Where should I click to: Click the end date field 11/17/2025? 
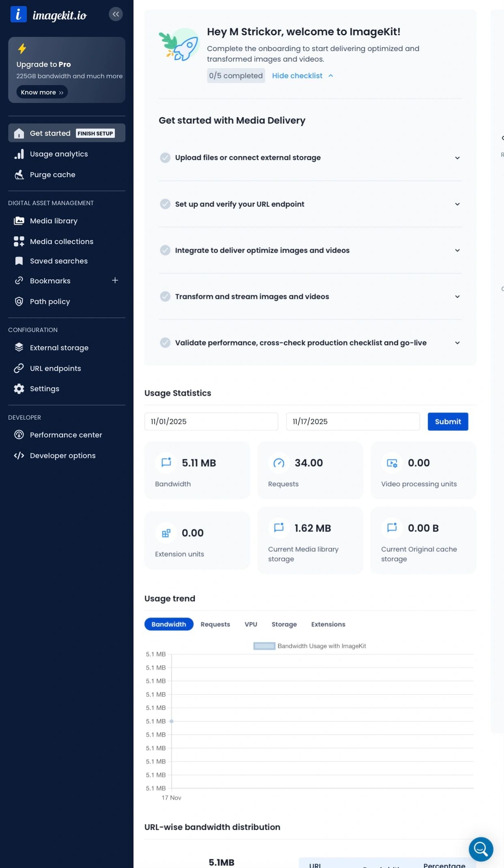point(353,422)
